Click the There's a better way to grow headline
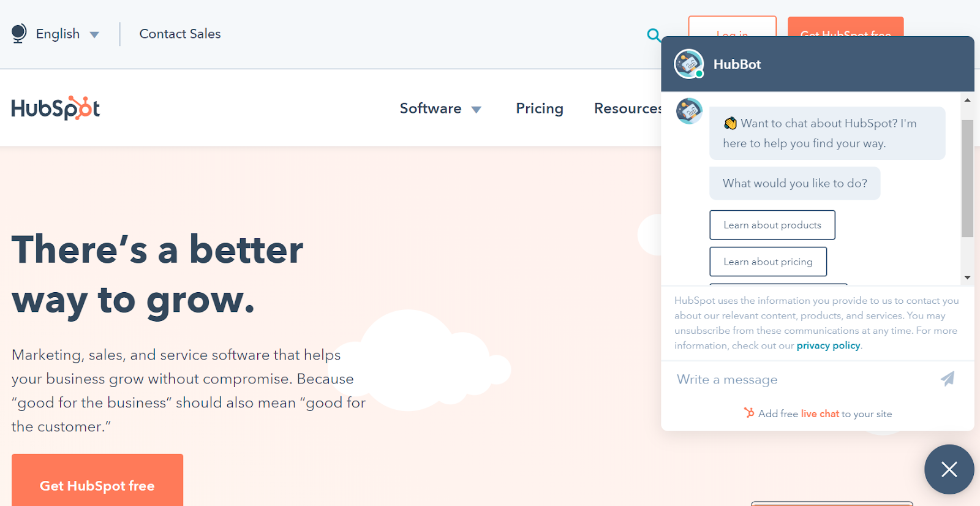Image resolution: width=980 pixels, height=506 pixels. pyautogui.click(x=157, y=275)
